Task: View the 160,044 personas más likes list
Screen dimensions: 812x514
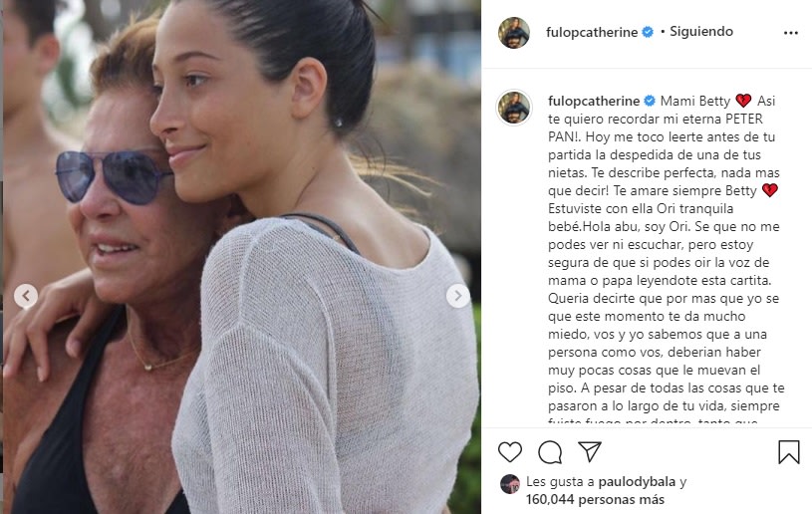Action: coord(595,499)
